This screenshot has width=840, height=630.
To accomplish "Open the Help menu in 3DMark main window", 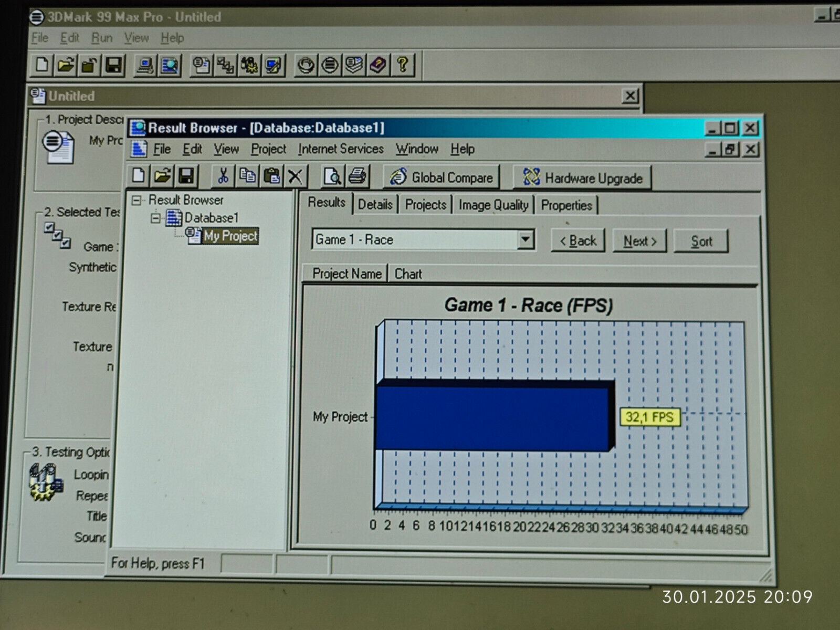I will [x=172, y=38].
